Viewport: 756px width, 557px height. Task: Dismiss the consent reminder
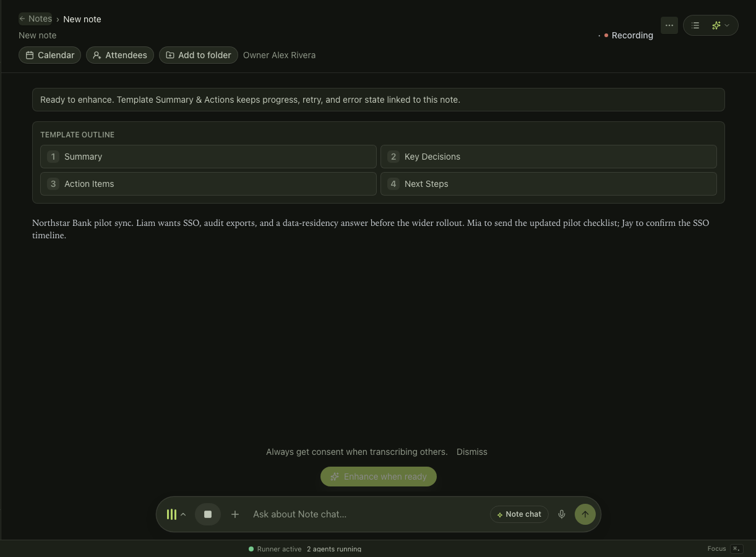pos(472,452)
